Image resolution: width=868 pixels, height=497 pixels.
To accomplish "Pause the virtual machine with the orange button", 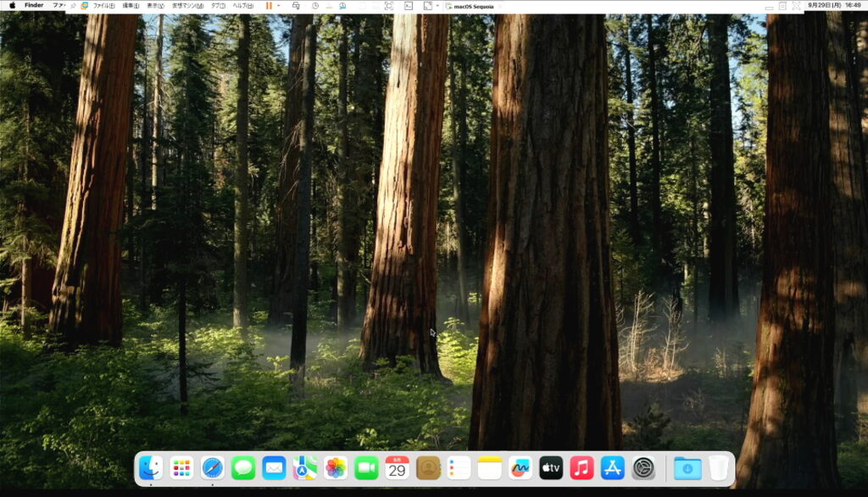I will coord(269,5).
